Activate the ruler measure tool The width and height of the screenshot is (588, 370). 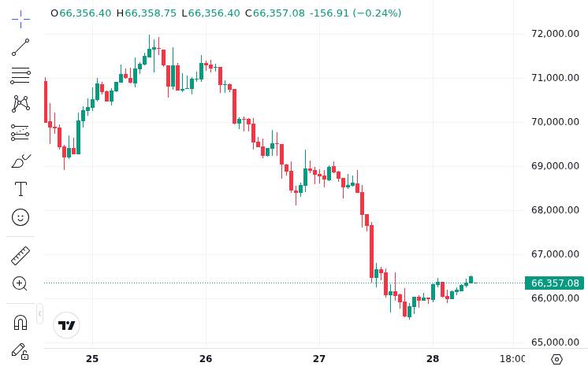pos(20,256)
